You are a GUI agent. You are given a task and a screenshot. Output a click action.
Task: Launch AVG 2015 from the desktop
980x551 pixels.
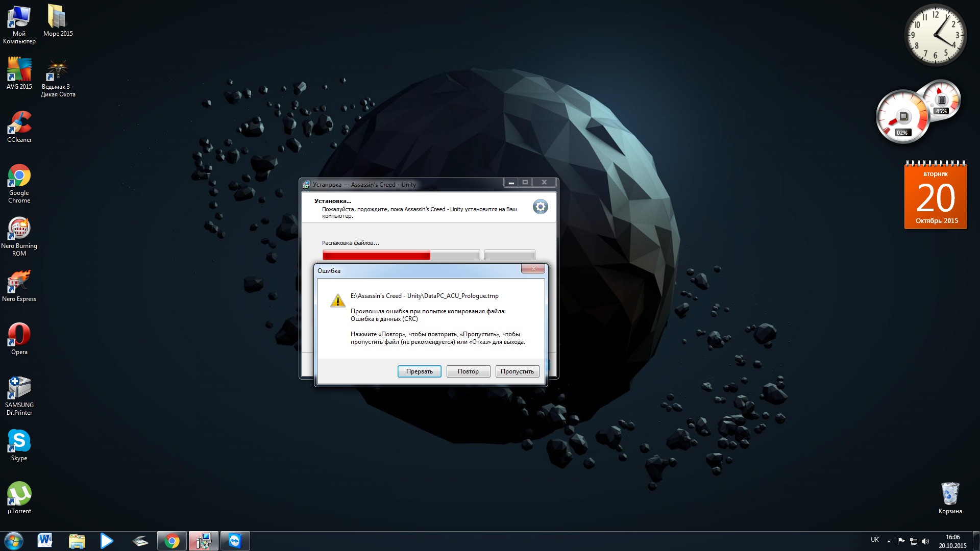19,73
